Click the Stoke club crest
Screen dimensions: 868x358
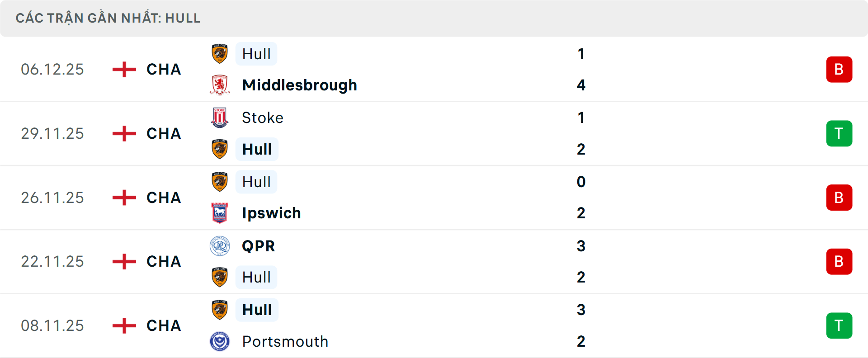220,117
